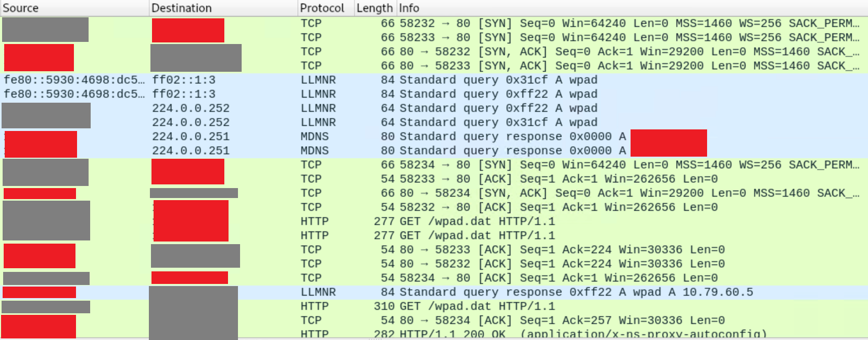Viewport: 868px width, 340px height.
Task: Click the 80 → 58232 [SYN, ACK] packet
Action: (524, 52)
